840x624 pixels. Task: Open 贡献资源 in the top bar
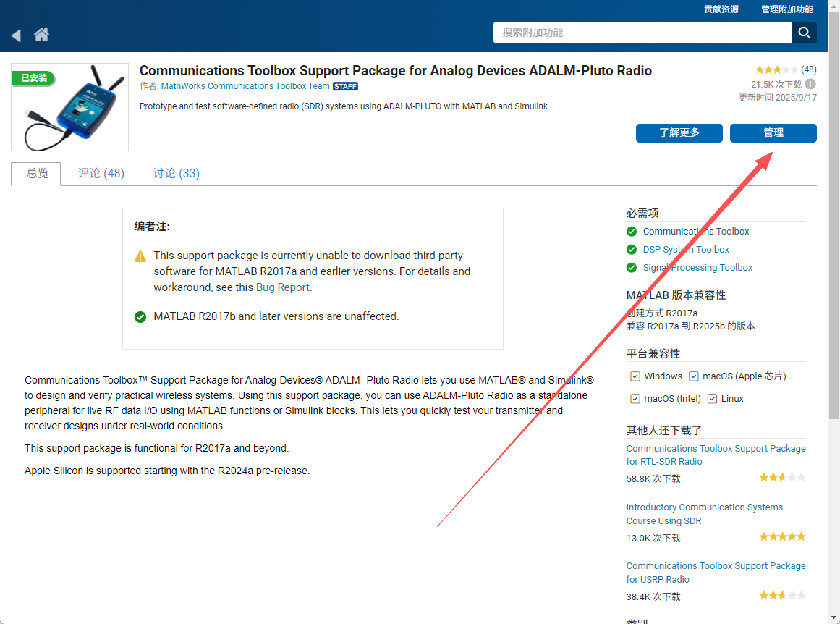pyautogui.click(x=721, y=9)
